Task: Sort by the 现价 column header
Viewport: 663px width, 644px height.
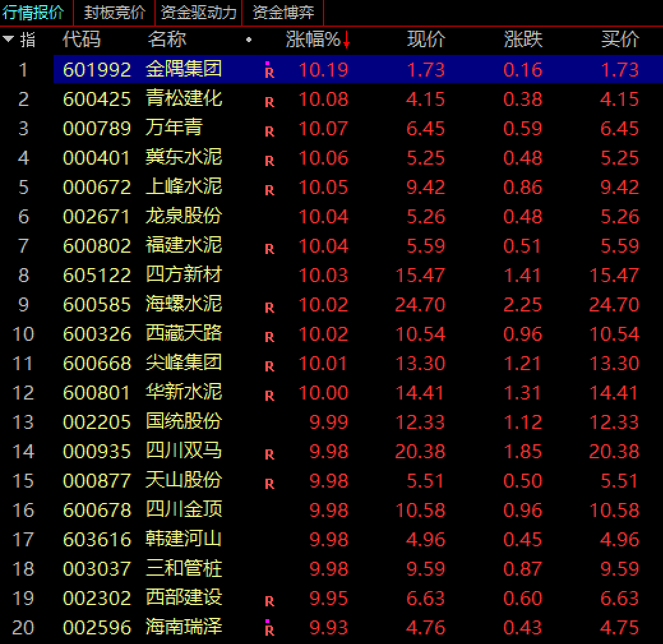Action: click(x=426, y=40)
